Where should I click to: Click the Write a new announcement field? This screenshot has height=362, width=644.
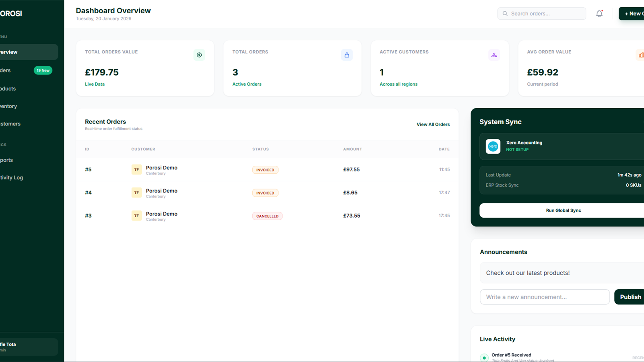point(545,297)
